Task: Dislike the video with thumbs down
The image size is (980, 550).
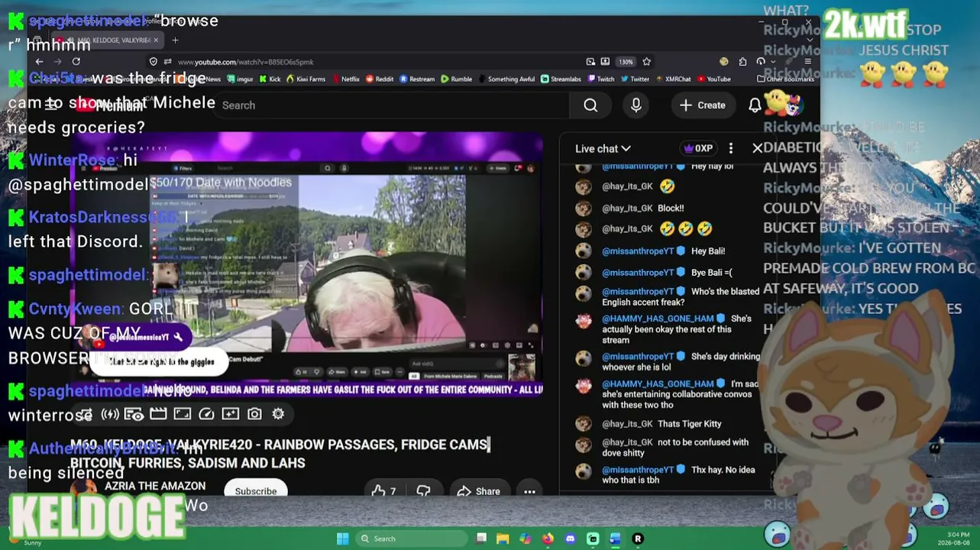Action: tap(423, 491)
